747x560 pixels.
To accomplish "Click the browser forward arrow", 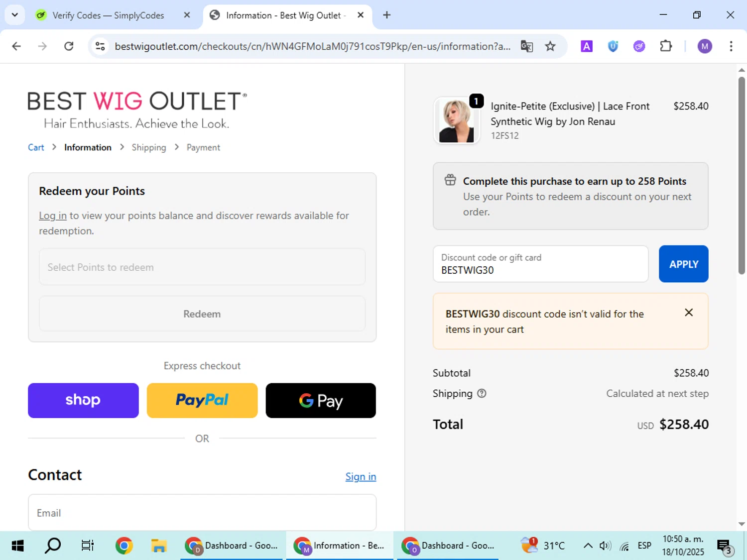I will (x=42, y=46).
